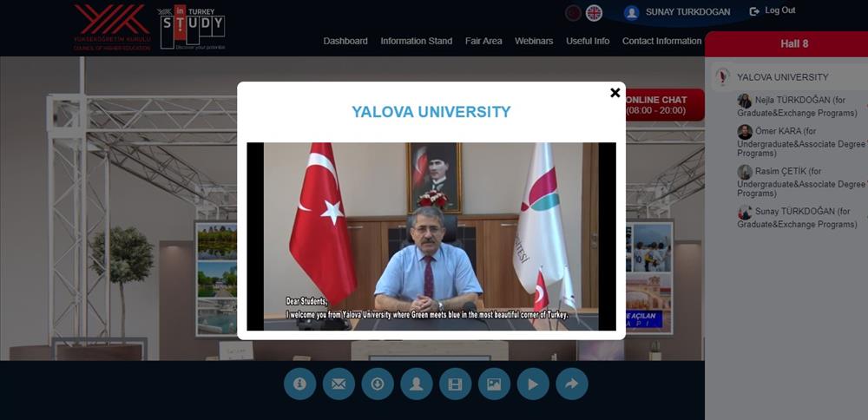This screenshot has height=420, width=868.
Task: Click the Hall 8 red tab
Action: pyautogui.click(x=786, y=43)
